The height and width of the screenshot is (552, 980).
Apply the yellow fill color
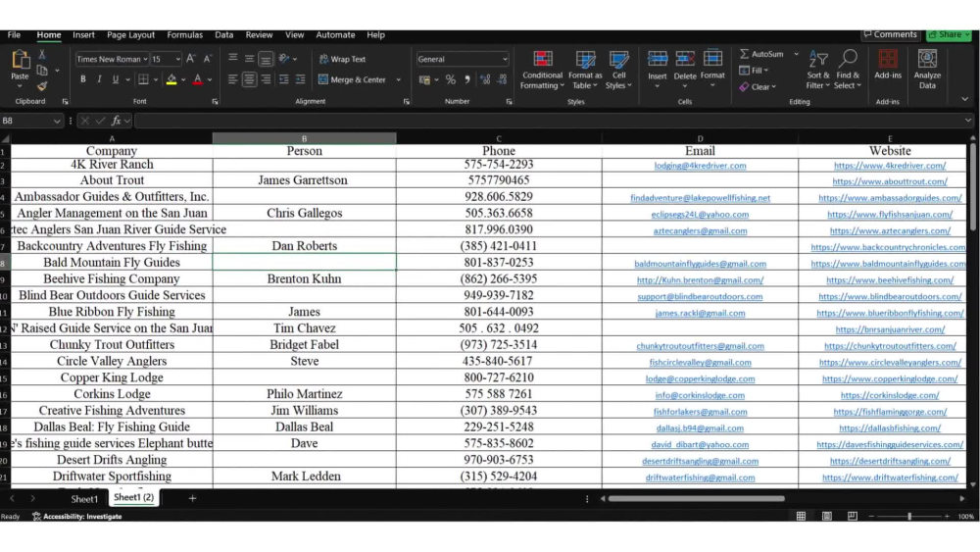tap(171, 79)
